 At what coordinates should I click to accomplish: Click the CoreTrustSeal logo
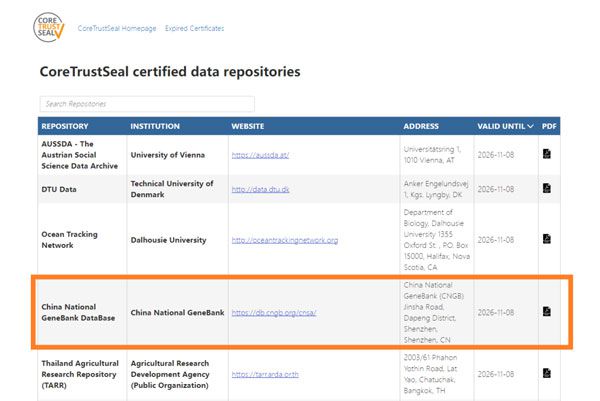(49, 27)
